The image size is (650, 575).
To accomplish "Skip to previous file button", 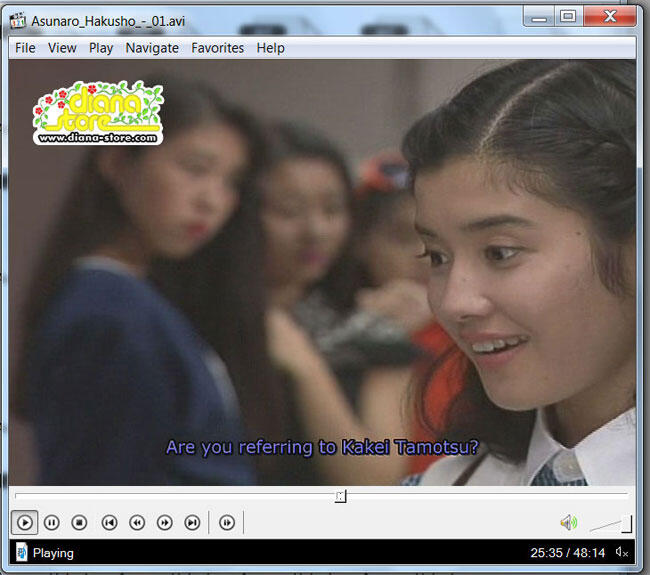I will [109, 523].
